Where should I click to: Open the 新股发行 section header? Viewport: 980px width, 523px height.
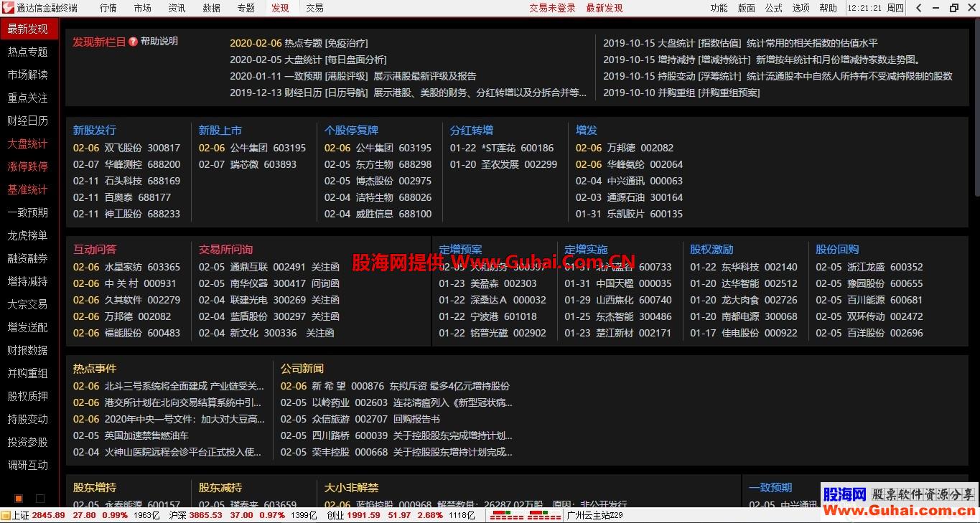94,130
